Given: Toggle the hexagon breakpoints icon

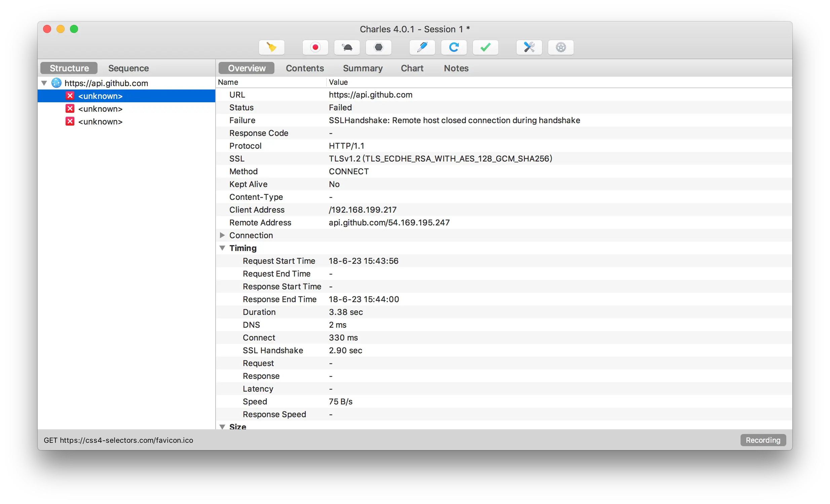Looking at the screenshot, I should pos(378,47).
